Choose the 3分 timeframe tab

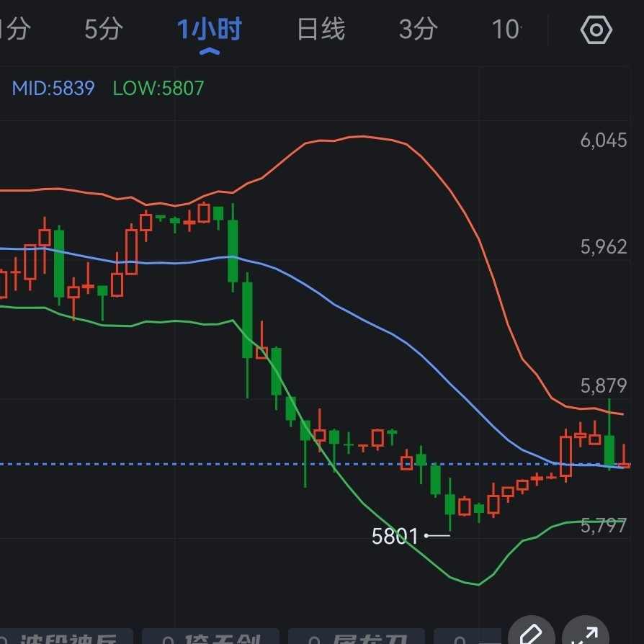click(418, 29)
